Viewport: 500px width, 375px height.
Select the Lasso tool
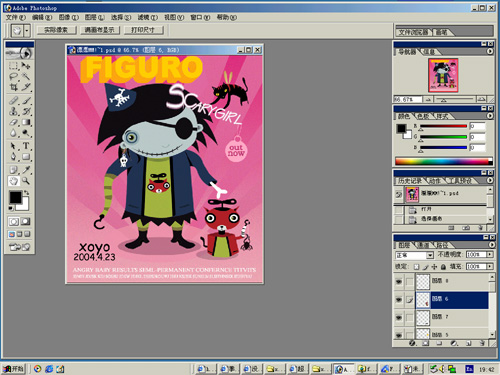point(13,76)
